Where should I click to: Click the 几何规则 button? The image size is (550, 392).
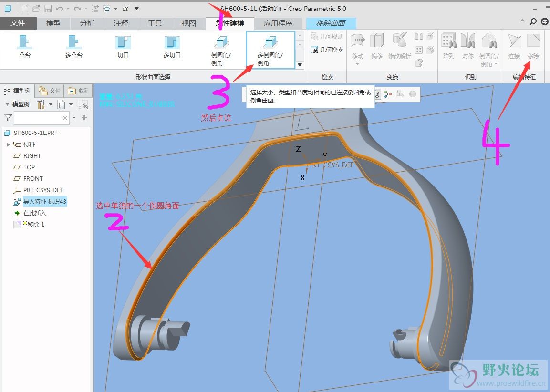point(327,36)
